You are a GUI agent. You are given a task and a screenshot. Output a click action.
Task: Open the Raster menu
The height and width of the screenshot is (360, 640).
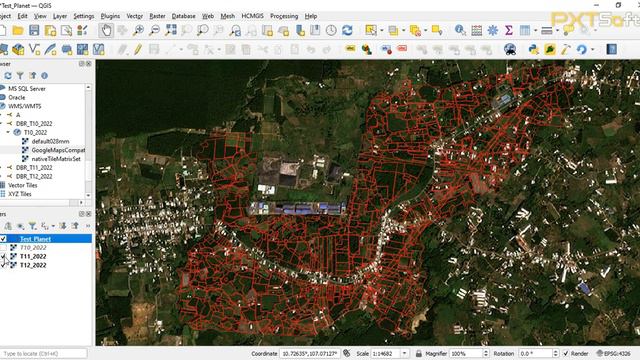[x=157, y=16]
